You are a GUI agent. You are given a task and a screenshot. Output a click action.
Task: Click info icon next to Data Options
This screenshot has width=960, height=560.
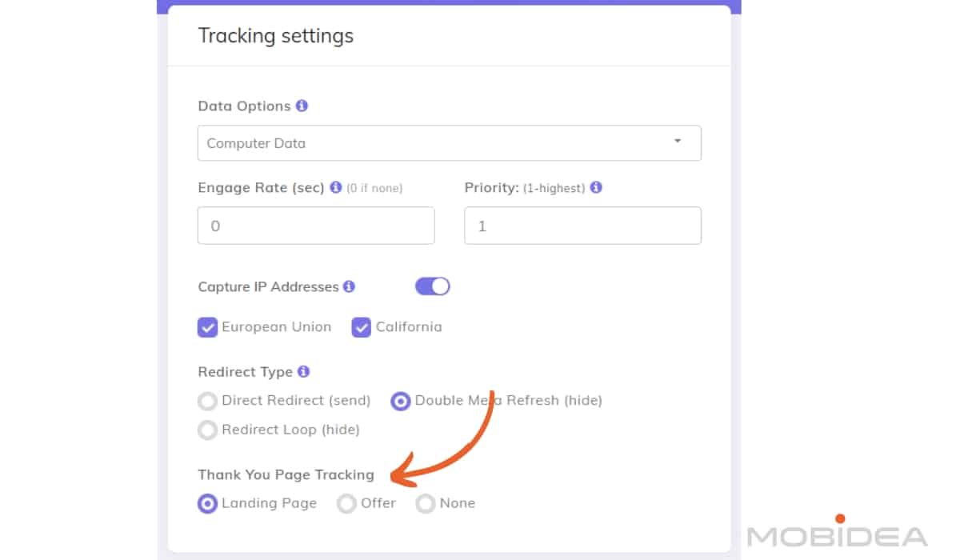click(302, 106)
